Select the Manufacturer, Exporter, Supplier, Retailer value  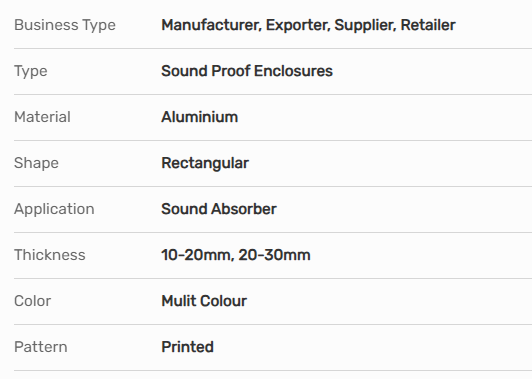pos(308,25)
